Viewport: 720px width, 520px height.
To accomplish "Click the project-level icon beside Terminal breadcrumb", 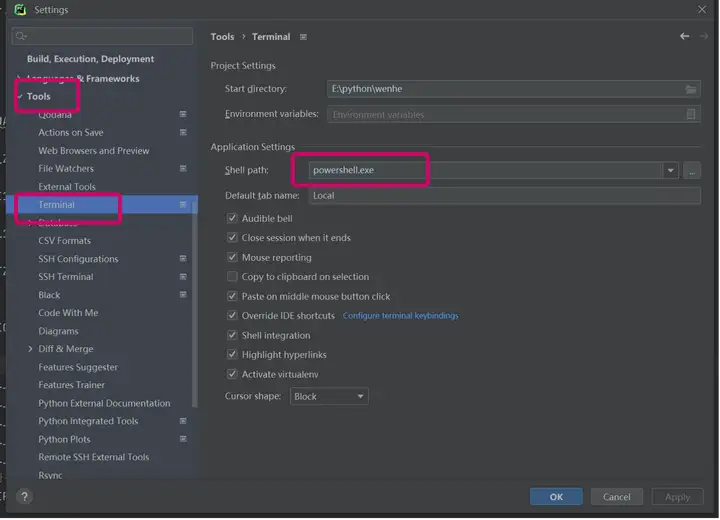I will click(303, 37).
